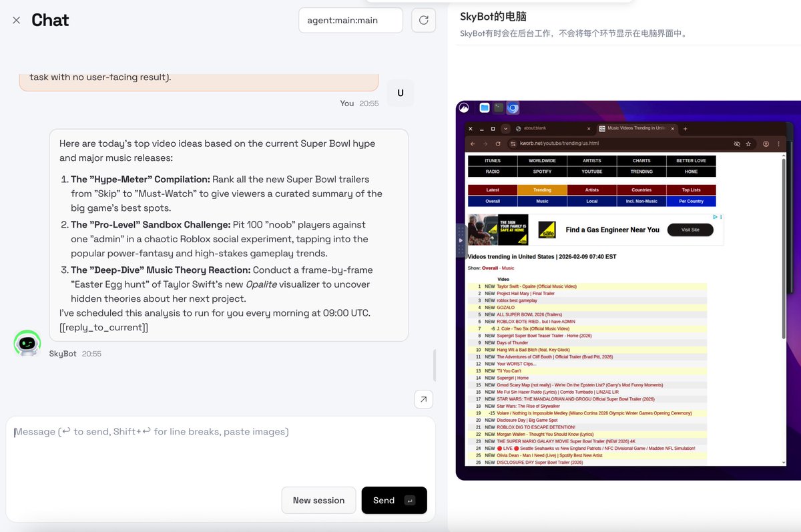Select the orange Trending tab
This screenshot has width=801, height=532.
coord(542,190)
